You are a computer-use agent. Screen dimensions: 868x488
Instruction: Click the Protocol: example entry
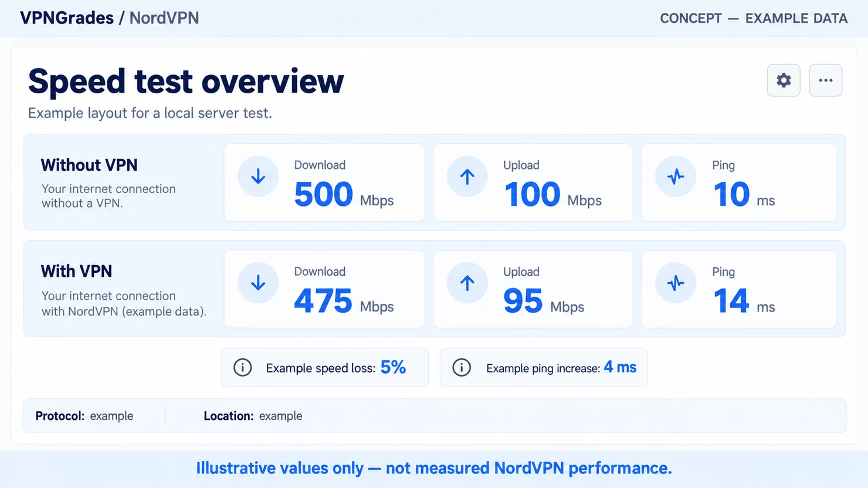click(84, 416)
